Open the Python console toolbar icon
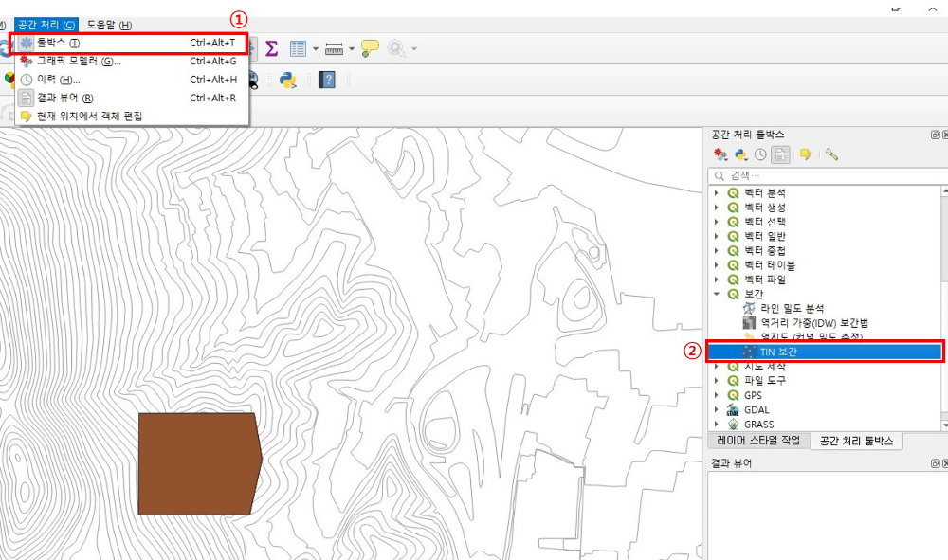 (288, 80)
